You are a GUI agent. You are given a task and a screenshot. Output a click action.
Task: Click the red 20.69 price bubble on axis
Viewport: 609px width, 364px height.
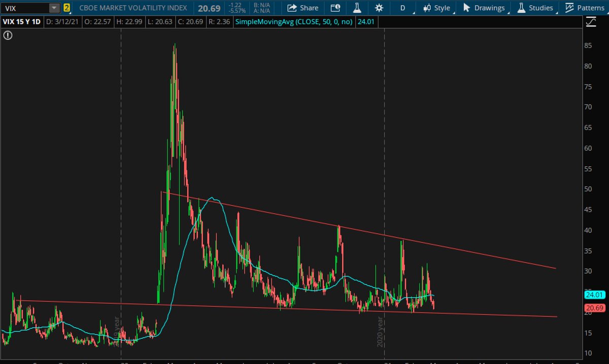point(594,308)
